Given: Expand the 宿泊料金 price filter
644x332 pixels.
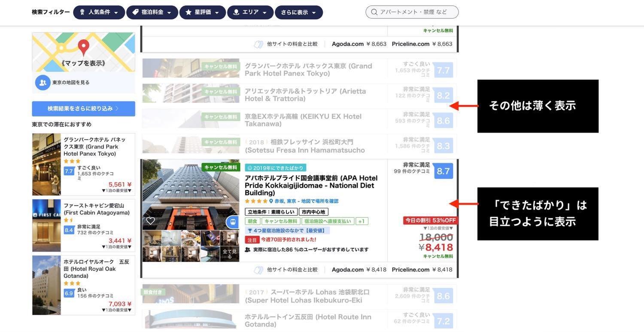Looking at the screenshot, I should [x=152, y=12].
